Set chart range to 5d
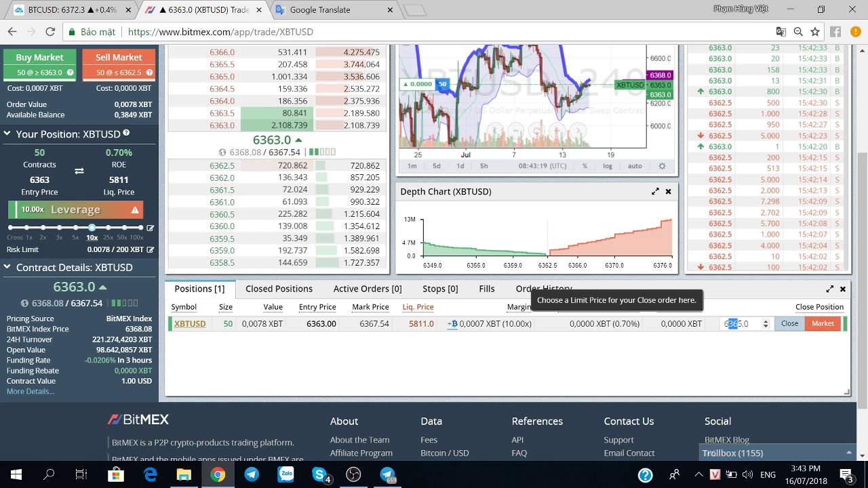 (x=437, y=166)
